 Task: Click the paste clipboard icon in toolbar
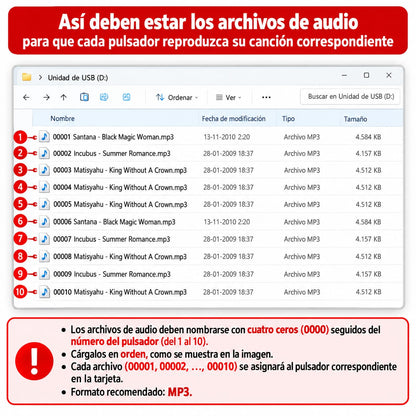click(x=84, y=97)
